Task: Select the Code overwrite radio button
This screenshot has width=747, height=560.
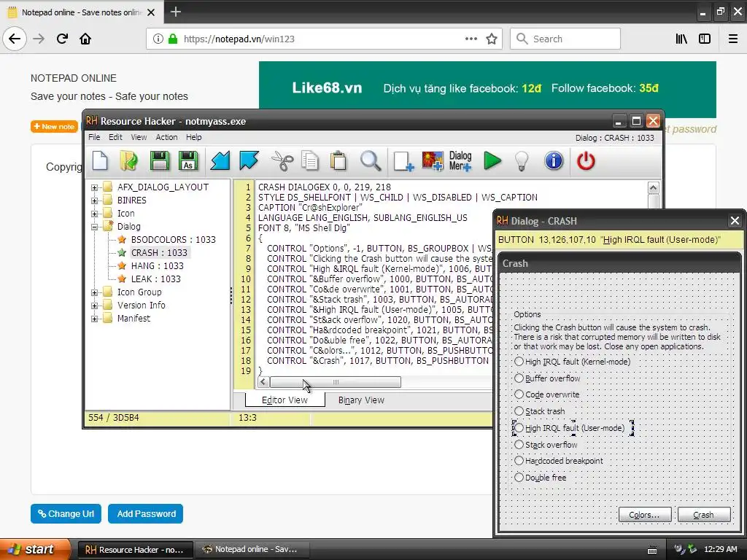Action: coord(519,394)
